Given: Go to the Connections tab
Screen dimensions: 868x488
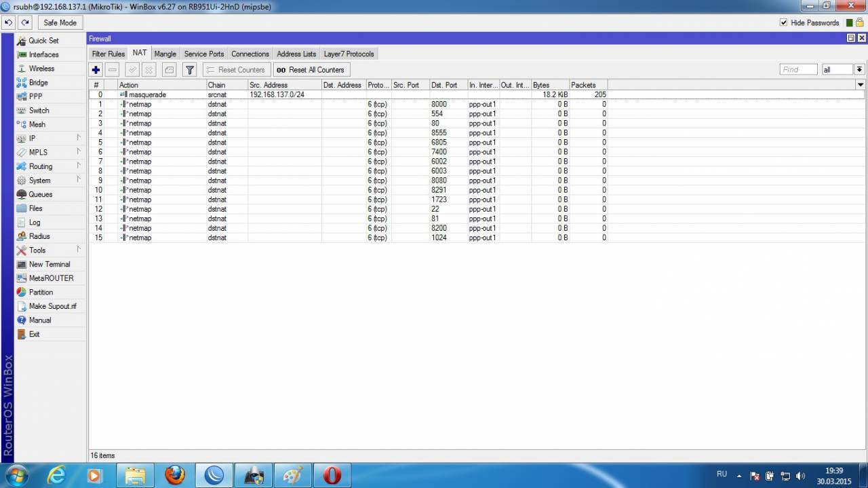Looking at the screenshot, I should 250,54.
